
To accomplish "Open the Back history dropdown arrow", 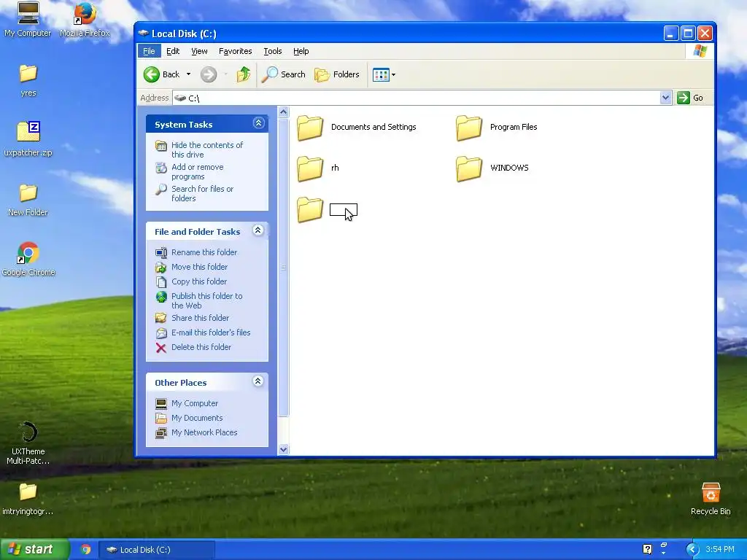I will tap(189, 74).
